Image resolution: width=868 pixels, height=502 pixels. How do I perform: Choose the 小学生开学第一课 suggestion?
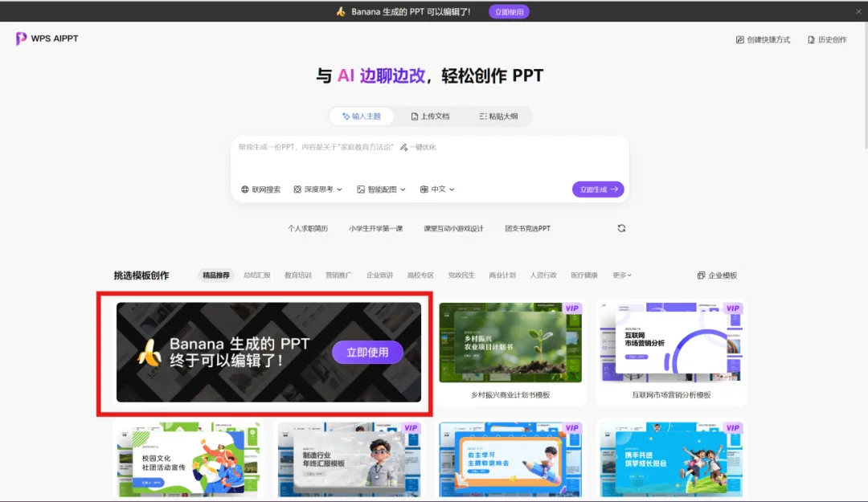point(376,229)
